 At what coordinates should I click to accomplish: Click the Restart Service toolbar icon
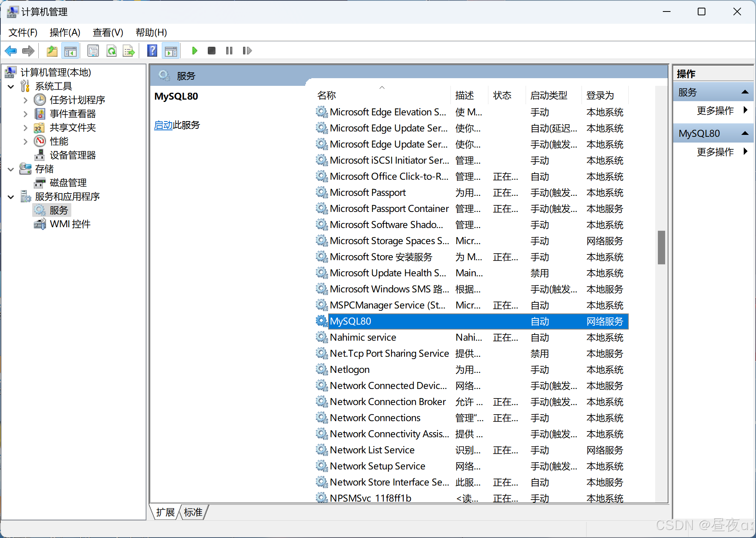[x=247, y=51]
